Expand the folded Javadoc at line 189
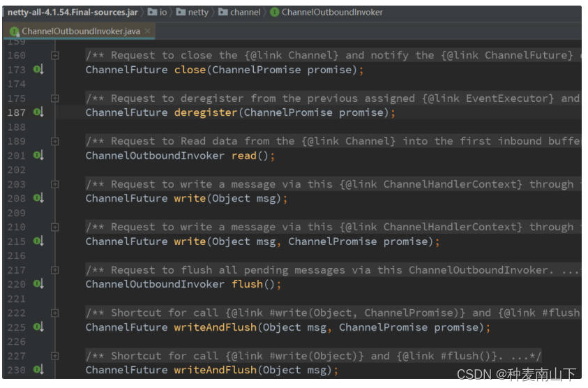 coord(54,142)
